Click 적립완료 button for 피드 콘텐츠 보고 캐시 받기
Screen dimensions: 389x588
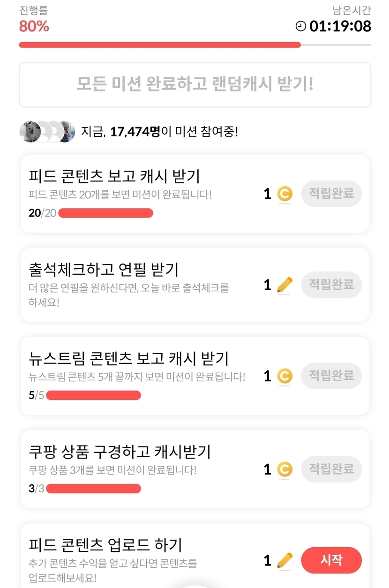[331, 193]
